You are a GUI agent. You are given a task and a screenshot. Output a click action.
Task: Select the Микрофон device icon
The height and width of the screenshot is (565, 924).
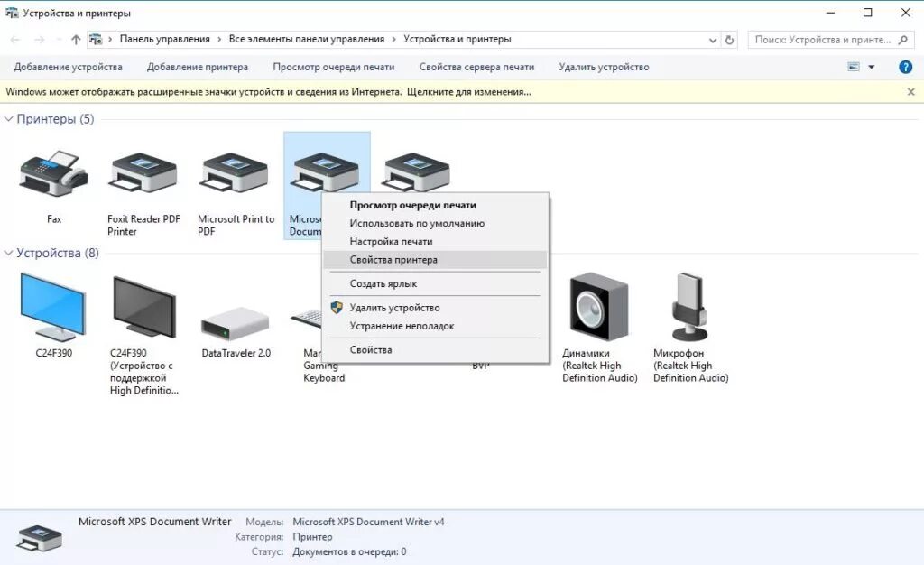(x=690, y=306)
